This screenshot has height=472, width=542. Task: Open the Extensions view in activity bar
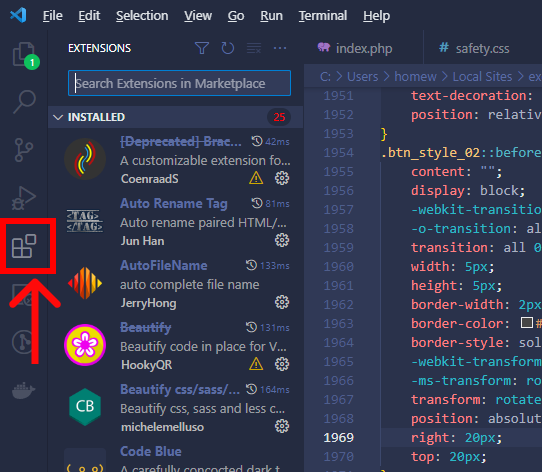pyautogui.click(x=24, y=246)
